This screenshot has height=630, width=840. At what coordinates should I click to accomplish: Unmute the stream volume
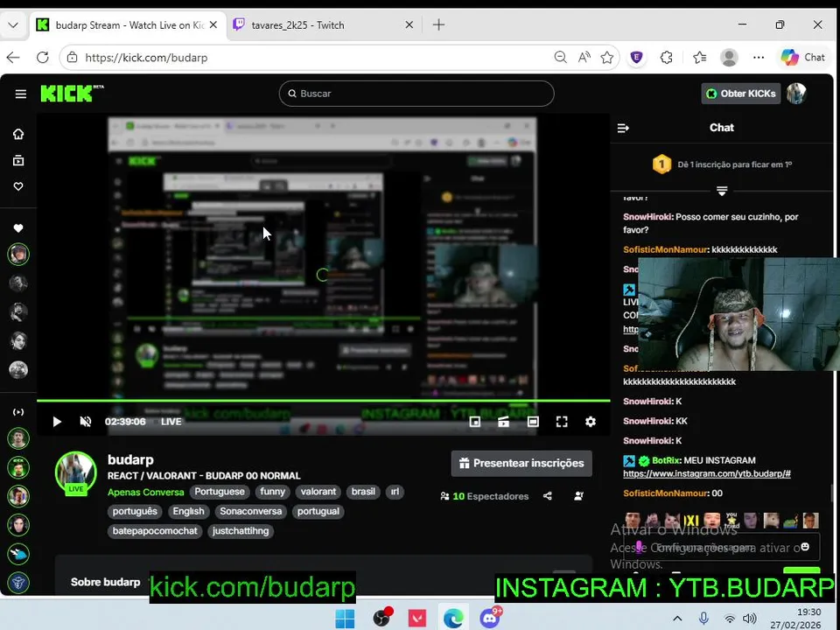pos(85,422)
